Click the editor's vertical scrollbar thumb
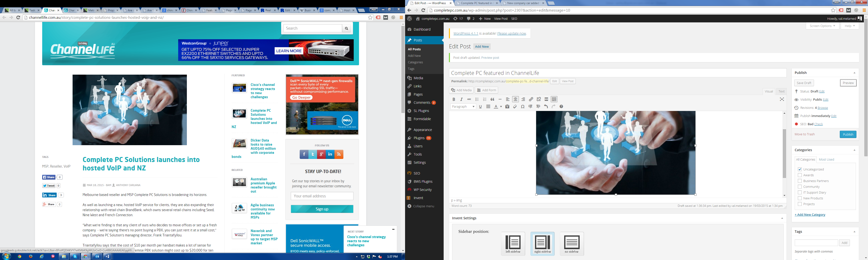This screenshot has height=260, width=868. coord(784,153)
